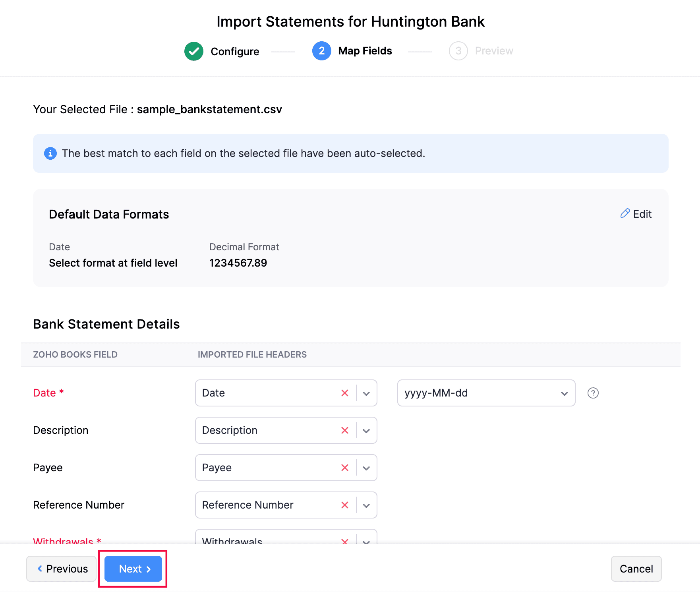Image resolution: width=700 pixels, height=592 pixels.
Task: Jump to the Preview step
Action: point(493,51)
